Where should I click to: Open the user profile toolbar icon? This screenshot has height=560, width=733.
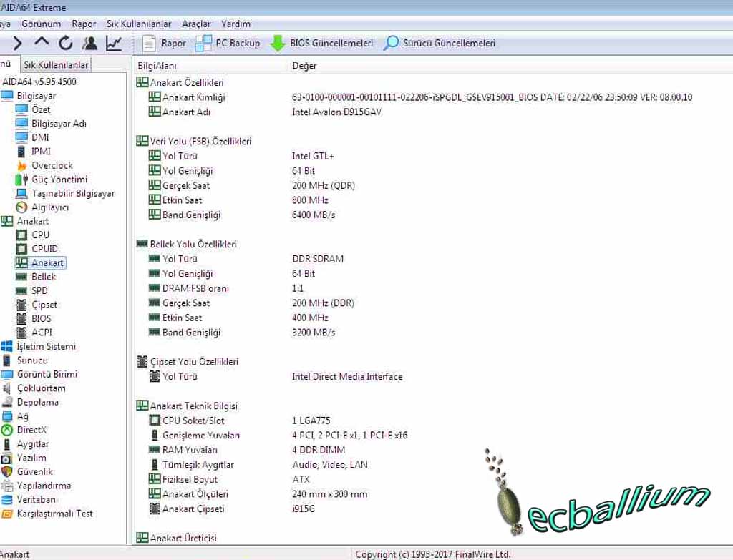point(89,44)
